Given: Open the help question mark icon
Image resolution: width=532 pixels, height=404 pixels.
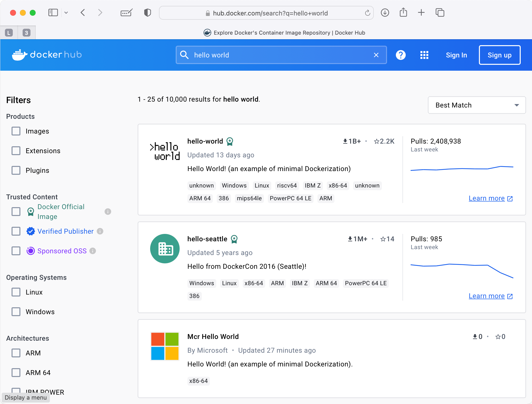Looking at the screenshot, I should [x=401, y=55].
